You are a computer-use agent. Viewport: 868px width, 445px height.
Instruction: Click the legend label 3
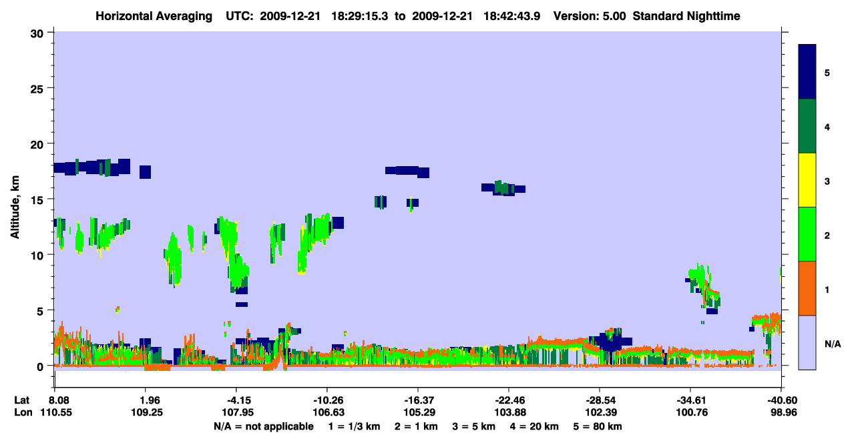pyautogui.click(x=827, y=181)
